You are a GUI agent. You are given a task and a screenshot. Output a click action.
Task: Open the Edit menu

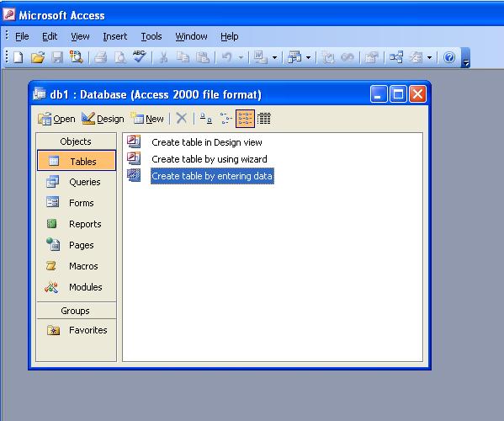pyautogui.click(x=50, y=37)
